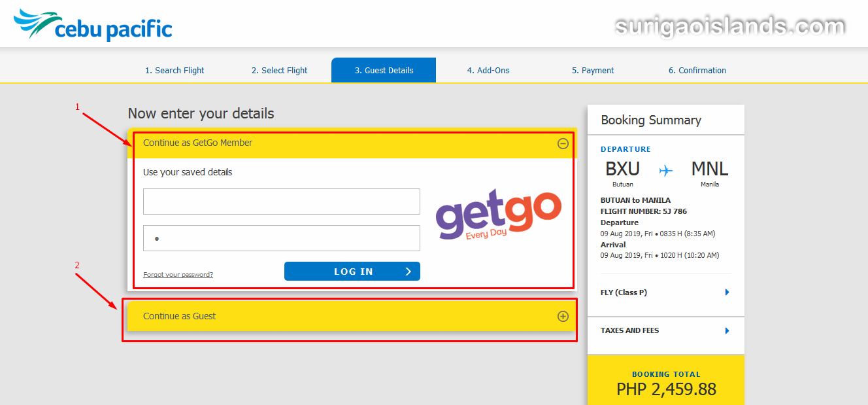Click the Booking Summary heading
This screenshot has width=868, height=405.
(651, 120)
